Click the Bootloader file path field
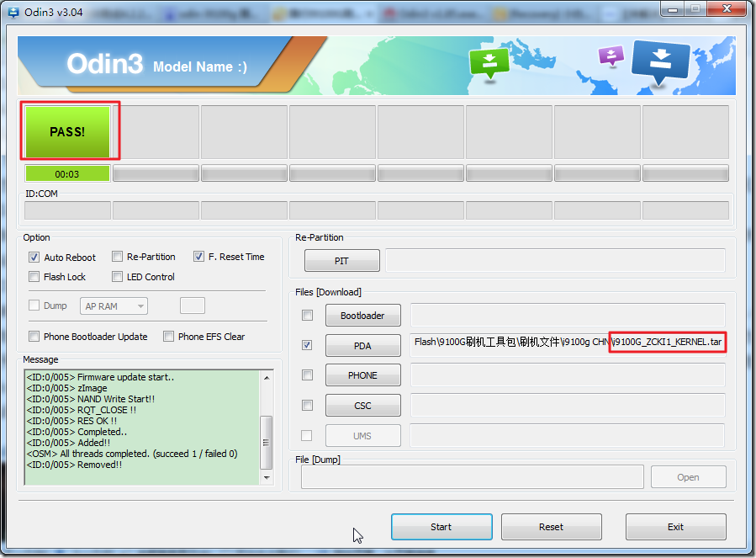The height and width of the screenshot is (558, 756). [x=568, y=316]
